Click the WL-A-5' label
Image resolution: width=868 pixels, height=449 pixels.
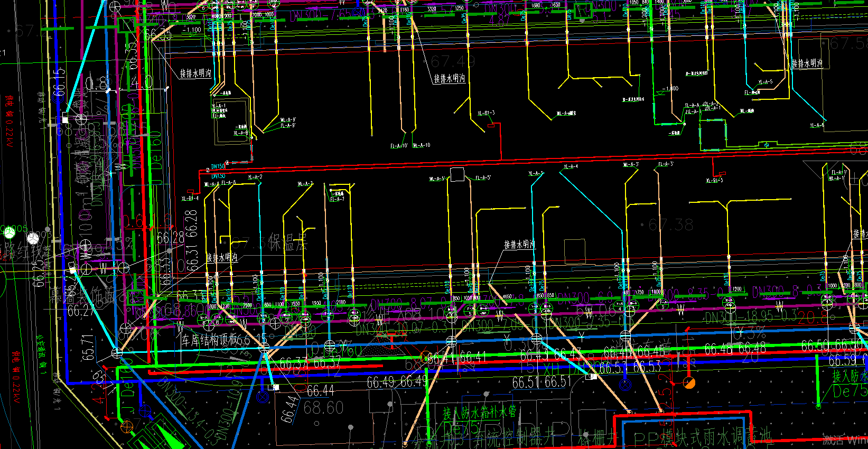(x=437, y=179)
